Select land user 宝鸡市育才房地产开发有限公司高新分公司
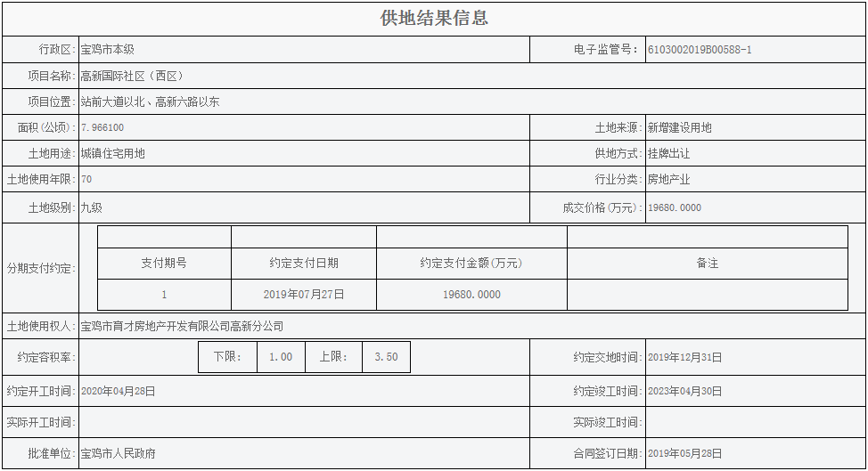This screenshot has width=868, height=471. 182,327
